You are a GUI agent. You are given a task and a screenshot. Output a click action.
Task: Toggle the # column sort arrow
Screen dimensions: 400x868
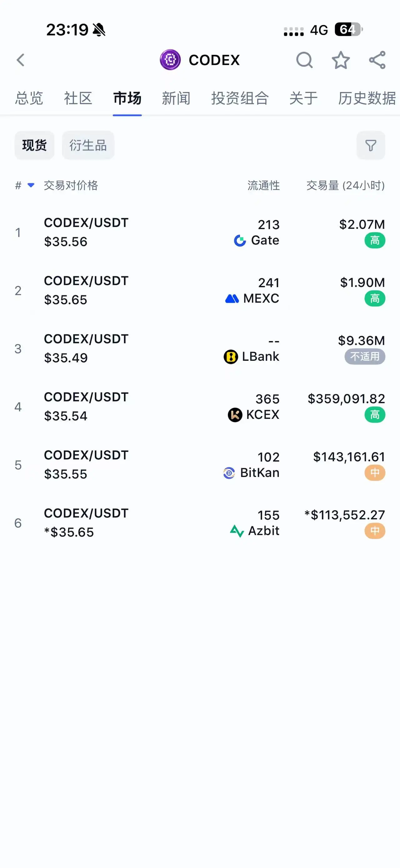tap(31, 185)
